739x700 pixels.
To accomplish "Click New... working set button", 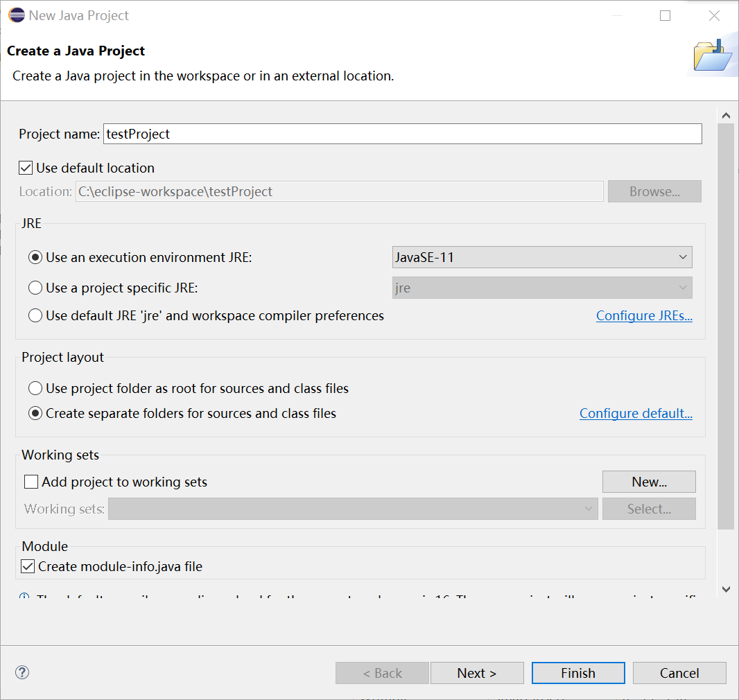I will (648, 482).
